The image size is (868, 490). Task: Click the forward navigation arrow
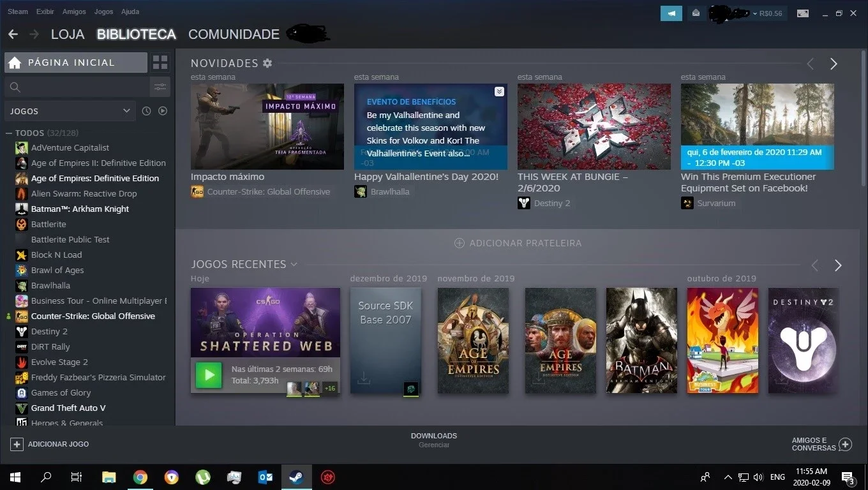tap(34, 34)
